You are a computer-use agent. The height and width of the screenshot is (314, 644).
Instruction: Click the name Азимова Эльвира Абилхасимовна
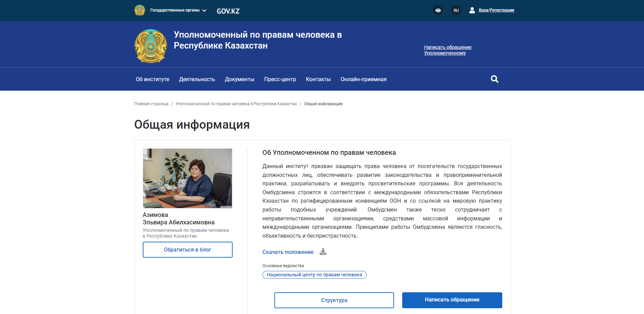178,219
